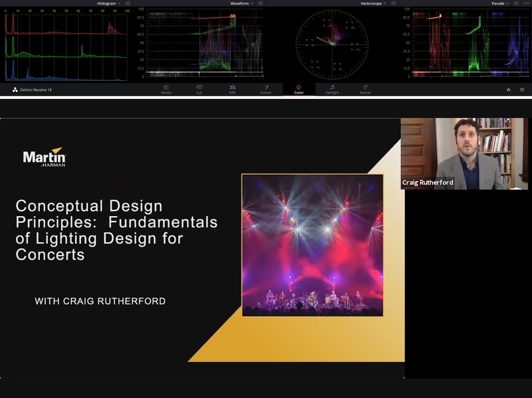Click the concert photo in slide
The width and height of the screenshot is (532, 398).
coord(312,245)
